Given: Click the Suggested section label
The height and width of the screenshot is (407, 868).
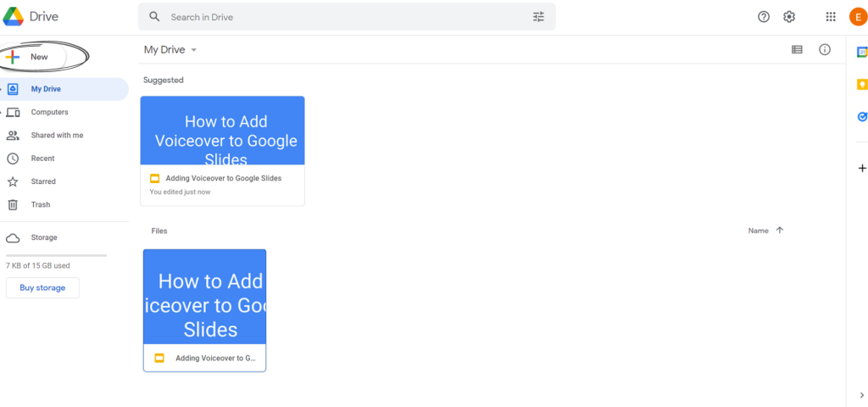Looking at the screenshot, I should (164, 81).
